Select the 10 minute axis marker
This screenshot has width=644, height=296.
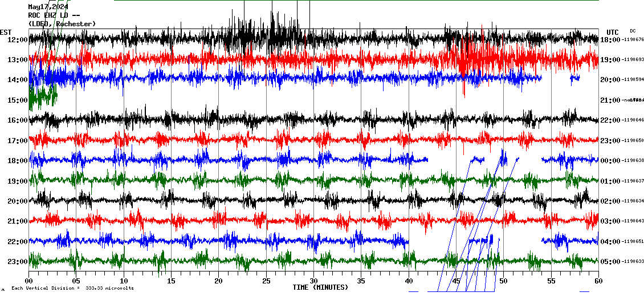[124, 281]
